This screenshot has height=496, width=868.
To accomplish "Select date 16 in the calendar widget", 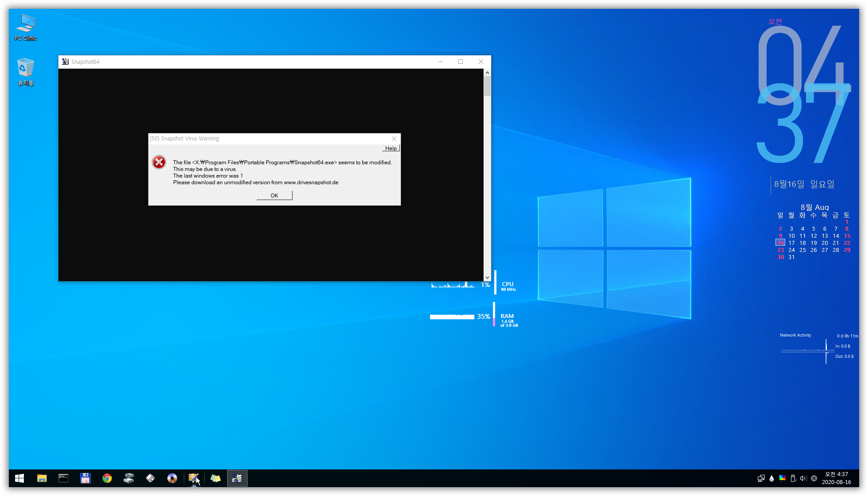I will pos(780,243).
